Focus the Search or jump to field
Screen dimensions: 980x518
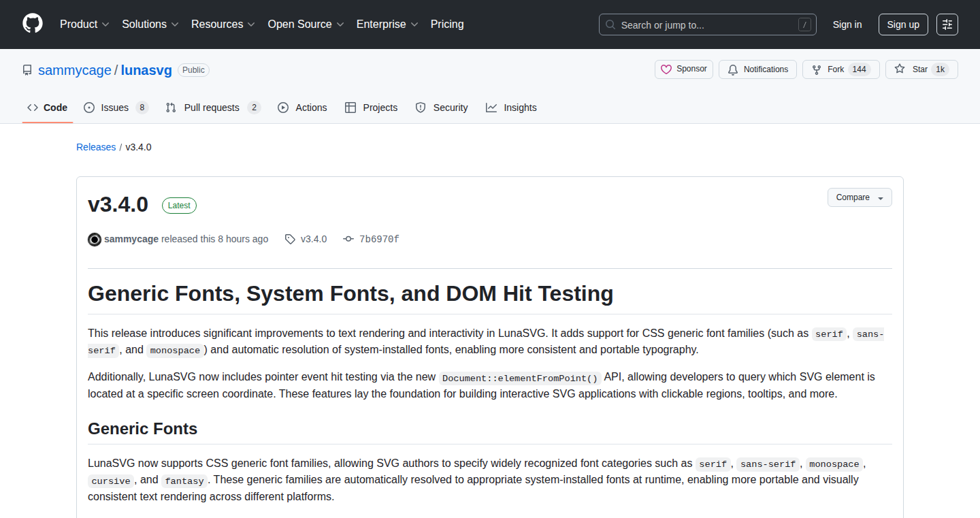[x=708, y=25]
